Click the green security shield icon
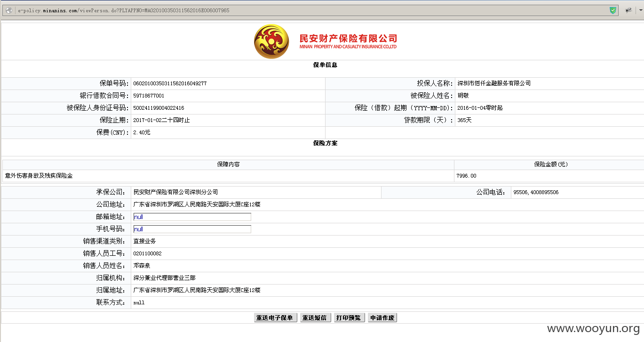 (x=613, y=10)
